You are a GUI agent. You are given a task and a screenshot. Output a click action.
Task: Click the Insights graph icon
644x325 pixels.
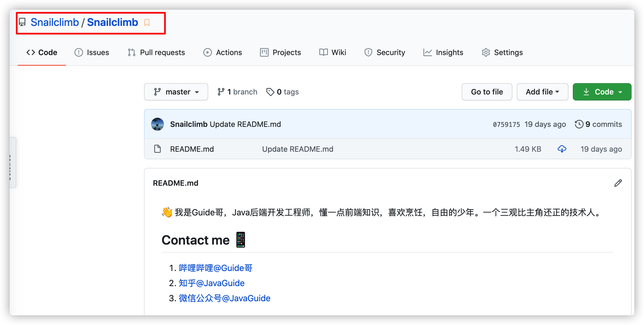428,52
